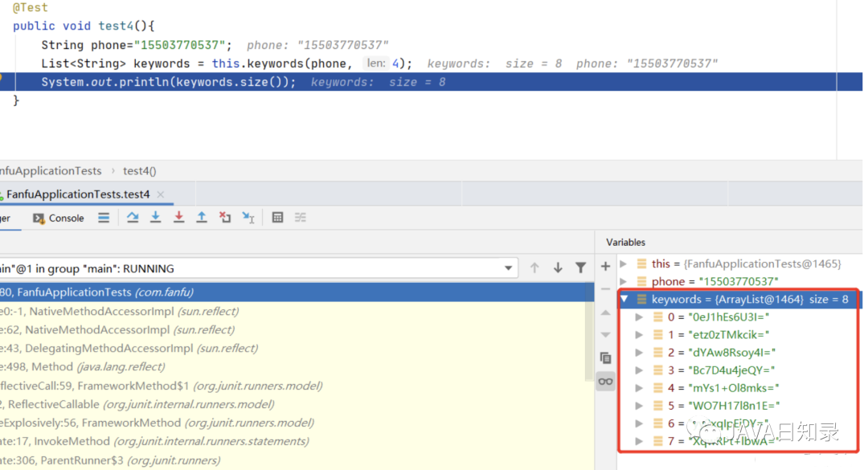
Task: Open the Console tab
Action: coord(59,218)
